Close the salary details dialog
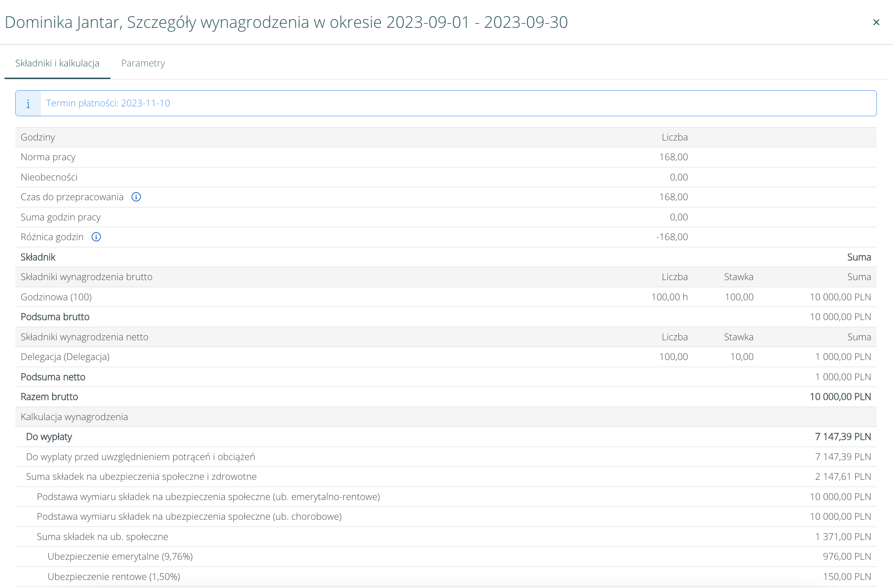 (876, 22)
